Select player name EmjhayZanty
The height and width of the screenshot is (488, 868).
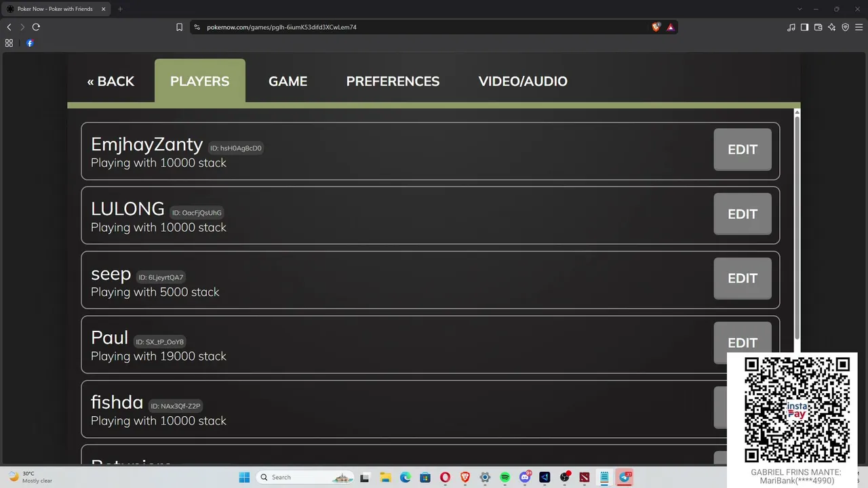click(147, 144)
